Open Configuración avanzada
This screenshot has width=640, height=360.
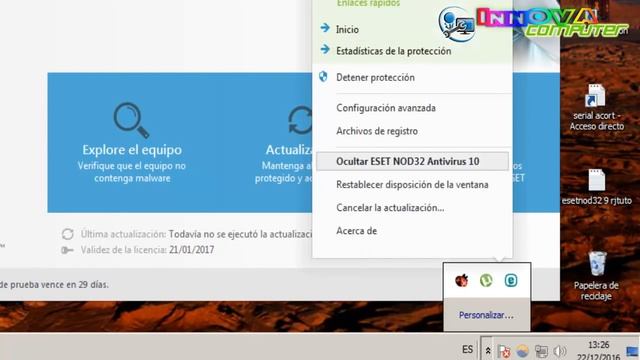coord(386,108)
